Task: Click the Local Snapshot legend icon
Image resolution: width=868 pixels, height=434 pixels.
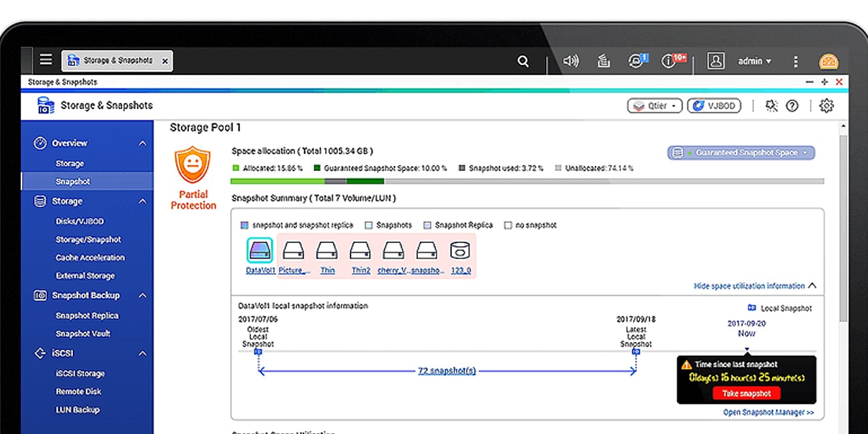Action: pyautogui.click(x=752, y=308)
